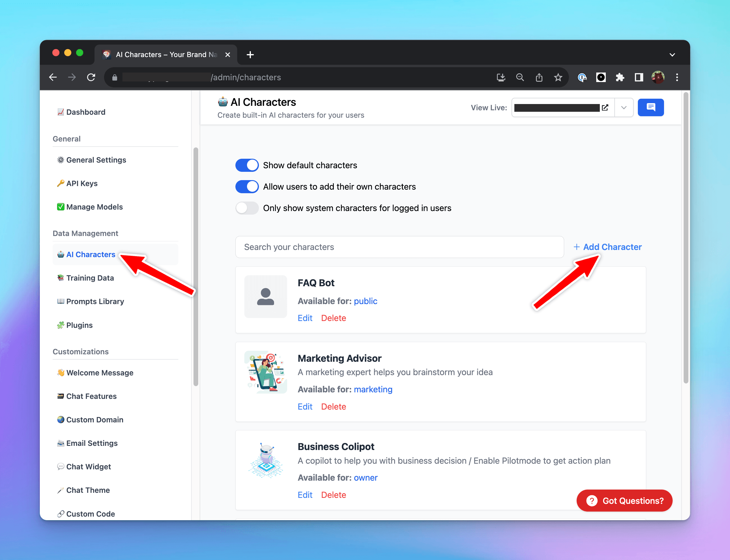730x560 pixels.
Task: Open the Manage Models page
Action: point(94,207)
